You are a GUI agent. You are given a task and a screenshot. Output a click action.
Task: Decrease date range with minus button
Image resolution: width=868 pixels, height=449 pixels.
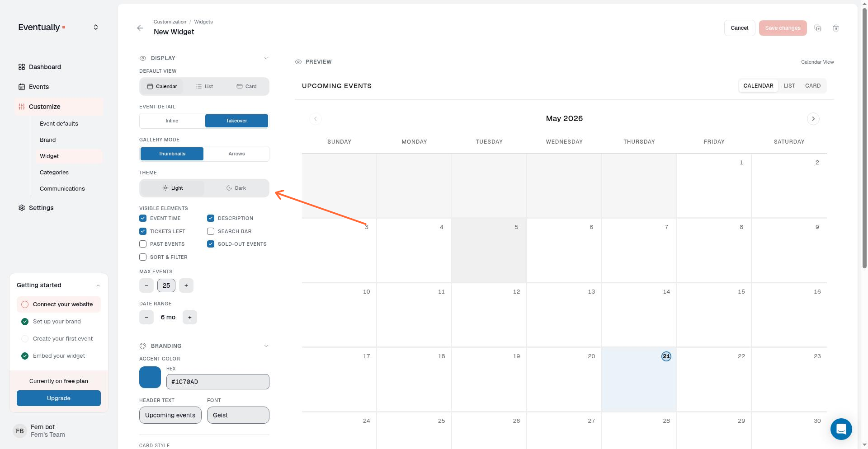coord(146,317)
